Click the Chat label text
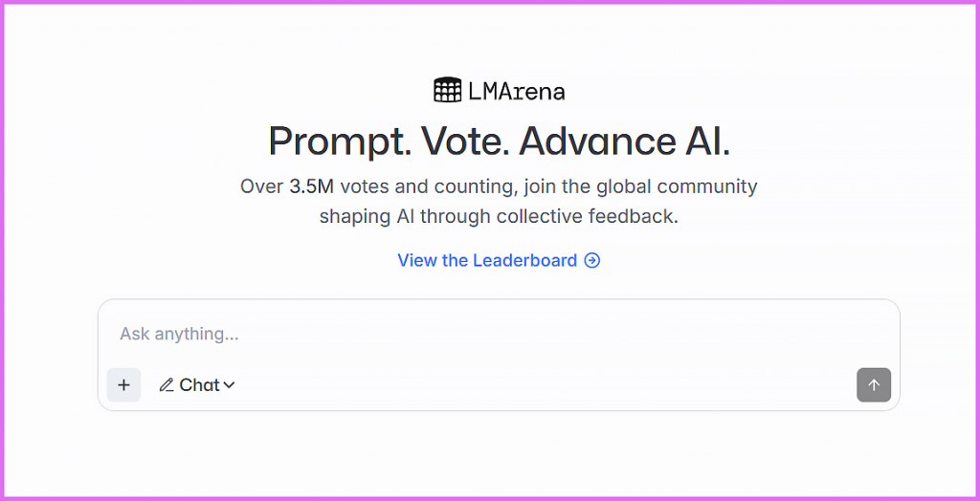The height and width of the screenshot is (501, 980). [199, 384]
